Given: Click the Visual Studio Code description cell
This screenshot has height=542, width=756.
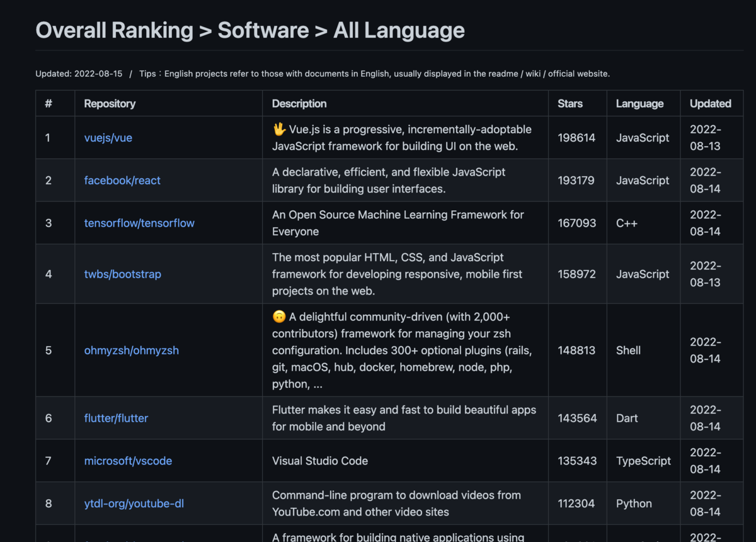Looking at the screenshot, I should (319, 461).
